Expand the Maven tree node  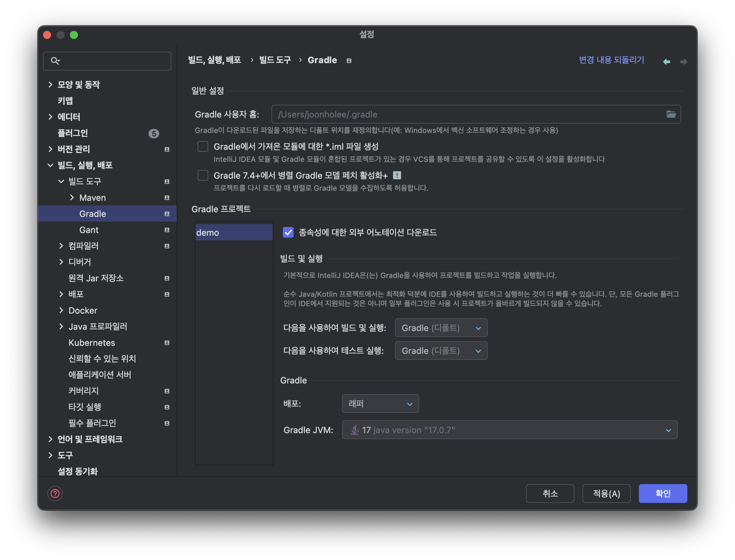72,197
